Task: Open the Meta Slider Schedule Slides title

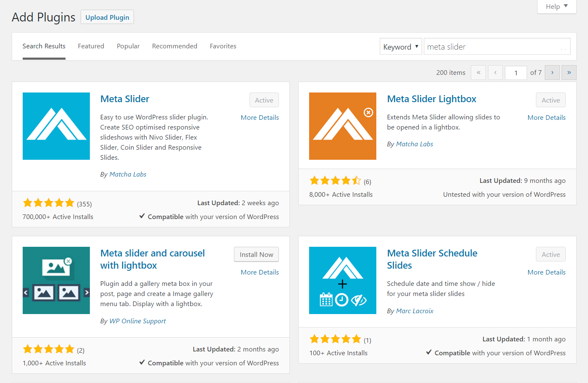Action: [x=432, y=259]
